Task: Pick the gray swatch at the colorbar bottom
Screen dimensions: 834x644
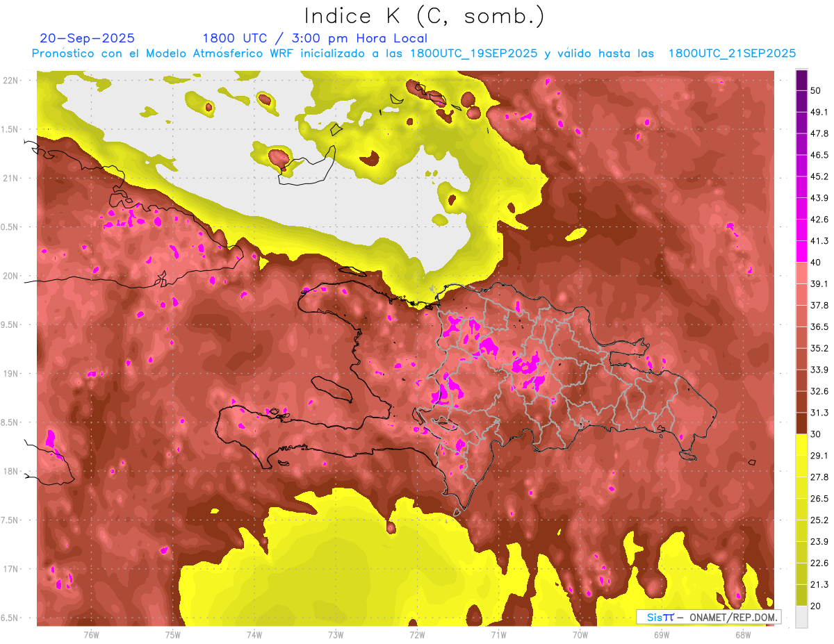Action: (x=801, y=616)
